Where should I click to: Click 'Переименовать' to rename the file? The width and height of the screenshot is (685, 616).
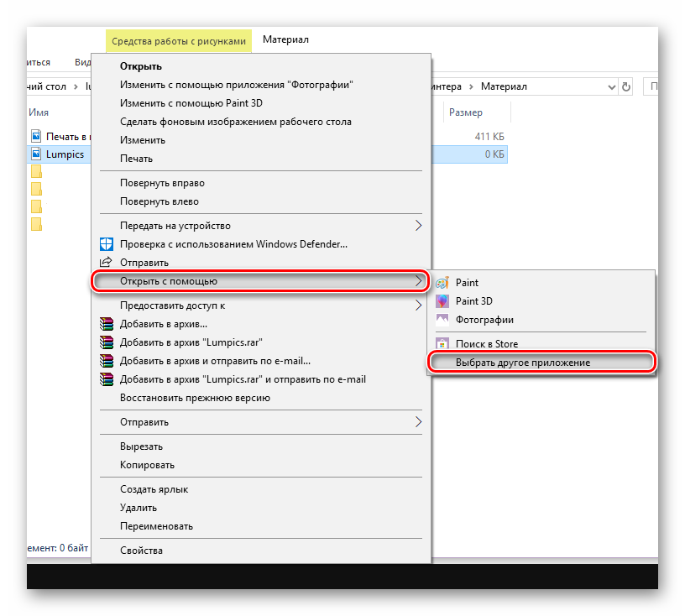click(x=156, y=526)
